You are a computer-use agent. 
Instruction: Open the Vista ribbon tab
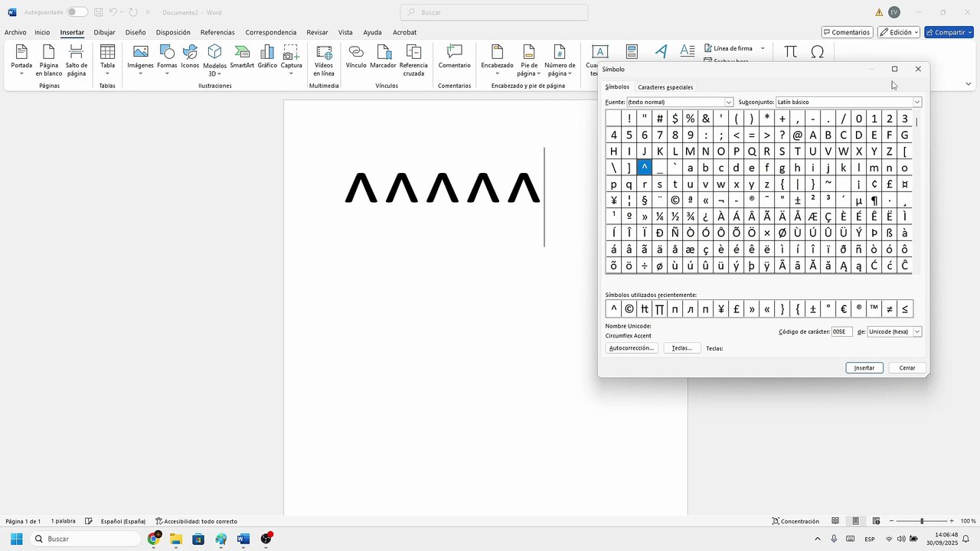[345, 32]
